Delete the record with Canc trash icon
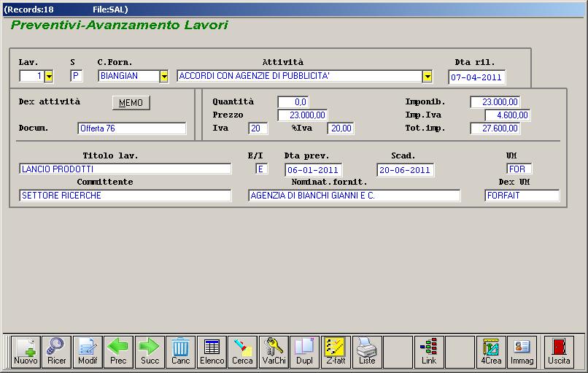This screenshot has width=588, height=373. [x=180, y=352]
